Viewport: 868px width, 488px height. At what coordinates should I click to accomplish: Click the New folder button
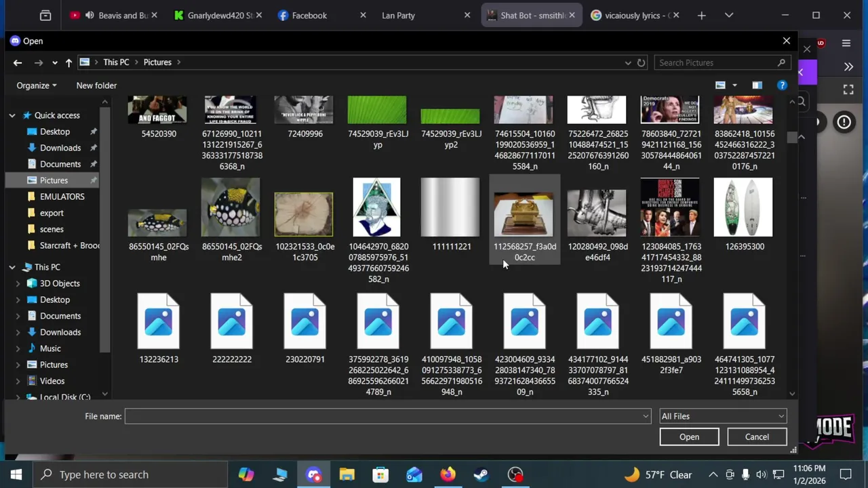pyautogui.click(x=96, y=85)
